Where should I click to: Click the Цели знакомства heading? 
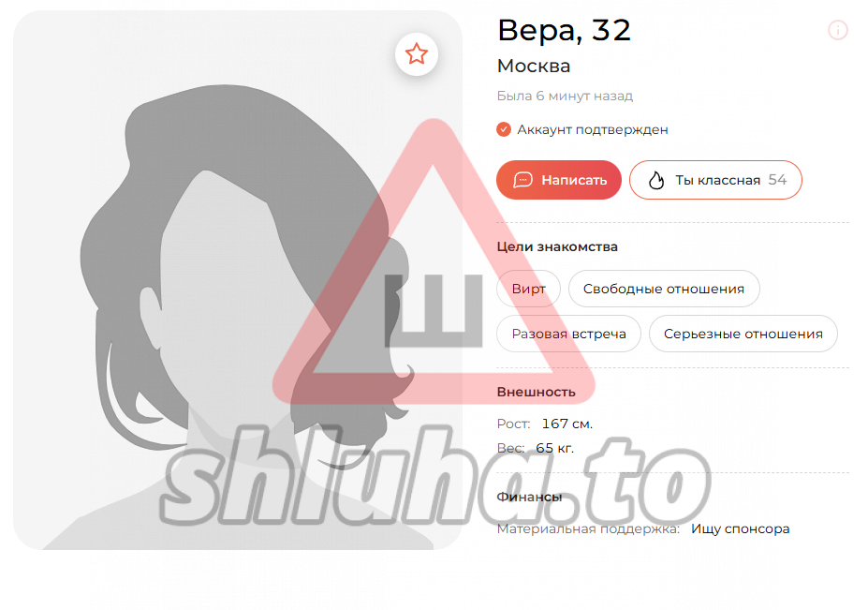[557, 246]
